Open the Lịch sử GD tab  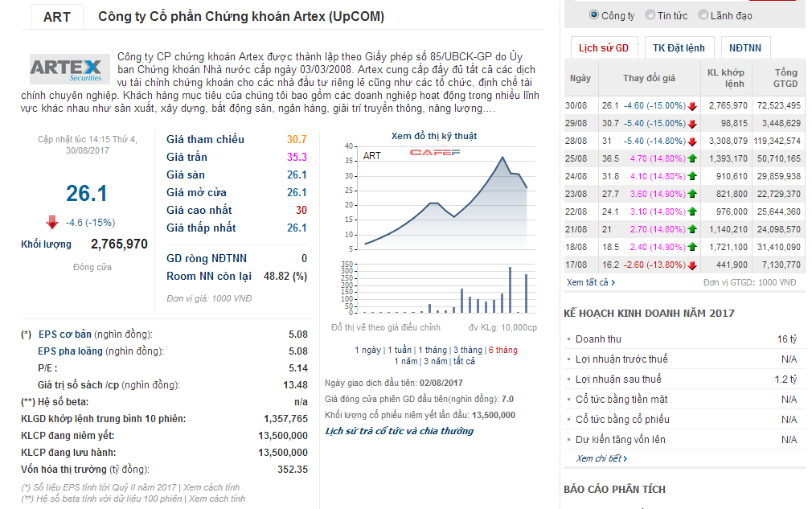click(x=604, y=48)
